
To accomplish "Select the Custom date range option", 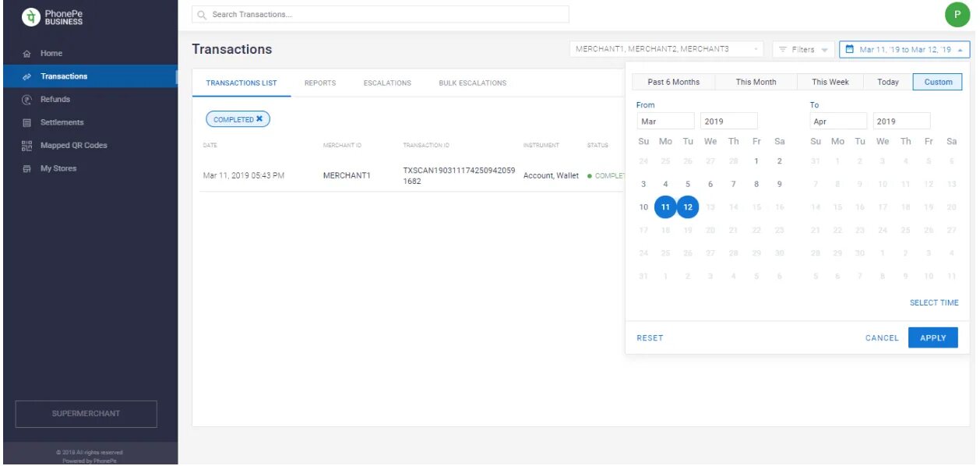I will coord(937,81).
